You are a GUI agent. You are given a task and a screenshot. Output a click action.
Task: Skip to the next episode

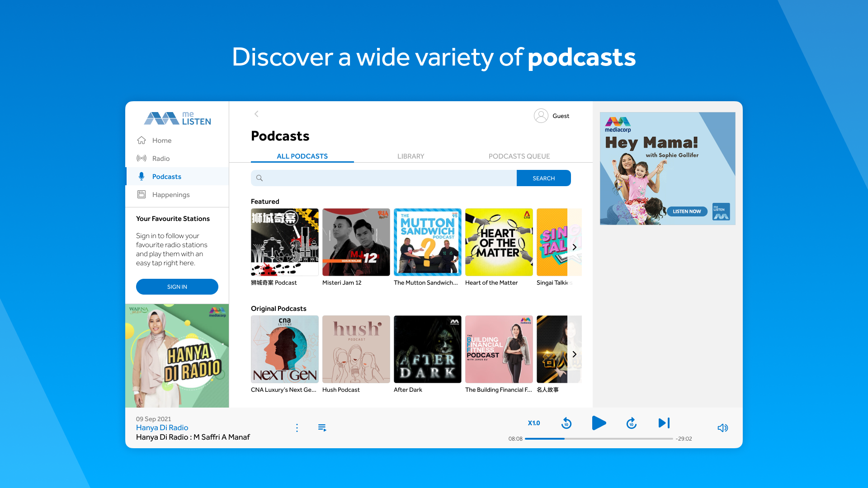coord(664,423)
